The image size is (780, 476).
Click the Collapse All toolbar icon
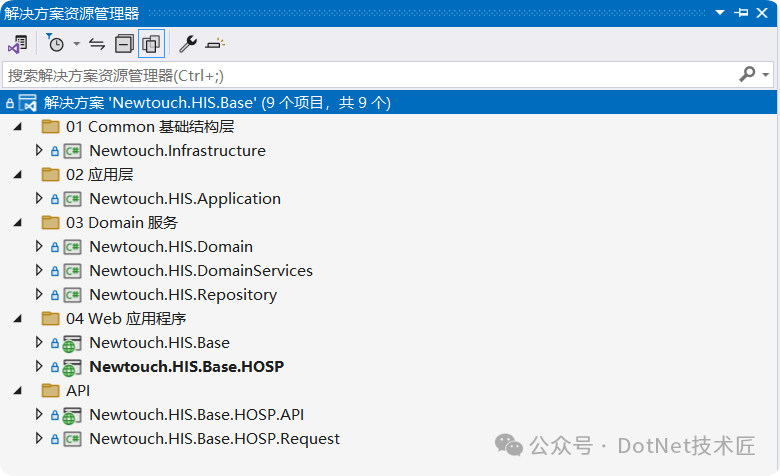pos(124,44)
